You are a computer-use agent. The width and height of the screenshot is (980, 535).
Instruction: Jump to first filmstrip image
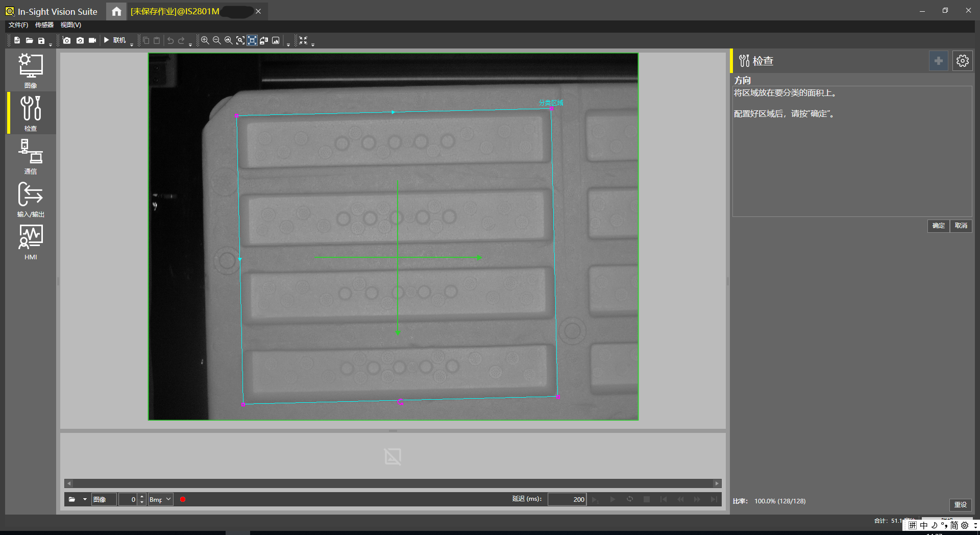(664, 499)
